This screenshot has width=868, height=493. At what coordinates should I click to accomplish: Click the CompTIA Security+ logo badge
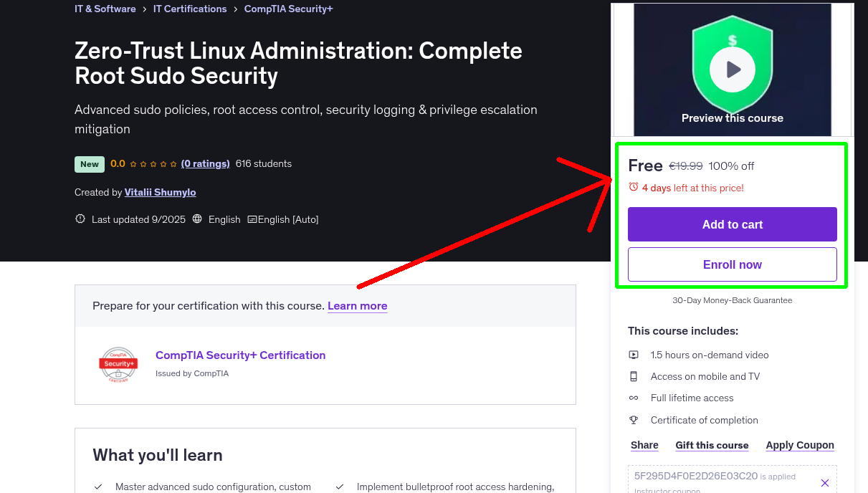(118, 364)
